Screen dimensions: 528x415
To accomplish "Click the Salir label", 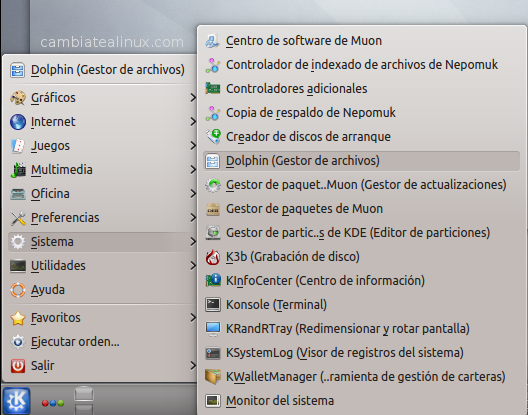I will [42, 366].
